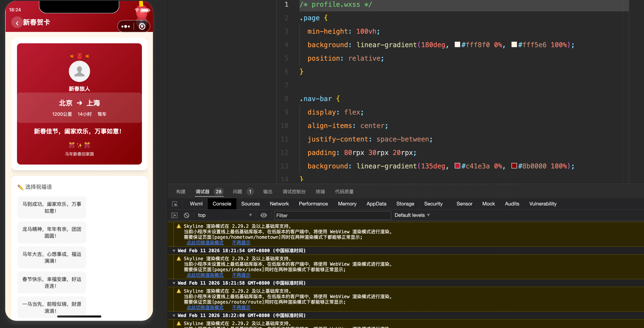
Task: Click the element inspector arrow icon
Action: (175, 204)
